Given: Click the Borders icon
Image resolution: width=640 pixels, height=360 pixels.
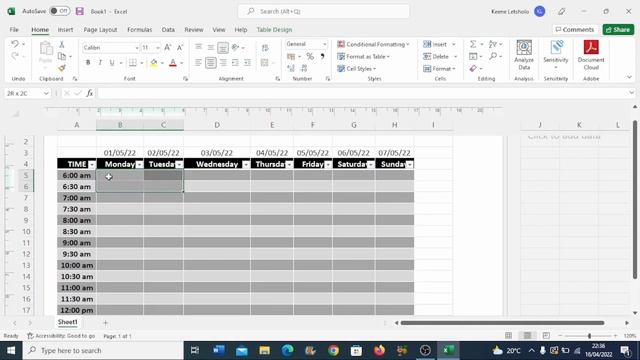Looking at the screenshot, I should click(x=133, y=62).
